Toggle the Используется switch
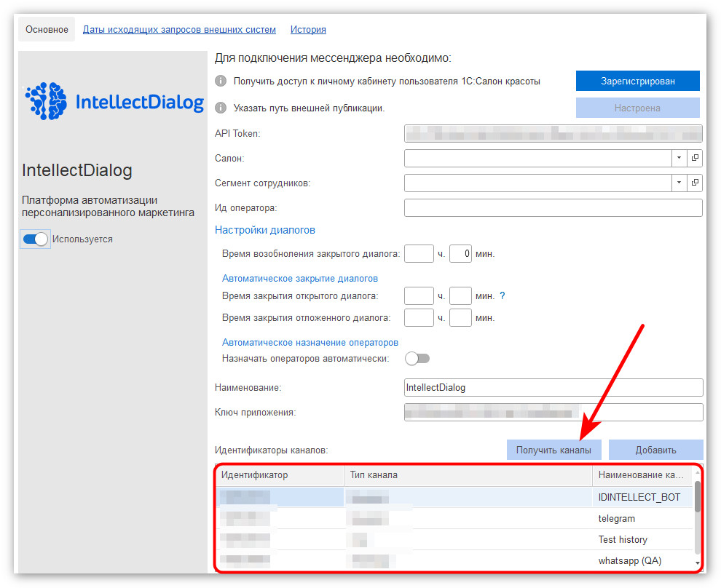Image resolution: width=721 pixels, height=588 pixels. pos(36,239)
